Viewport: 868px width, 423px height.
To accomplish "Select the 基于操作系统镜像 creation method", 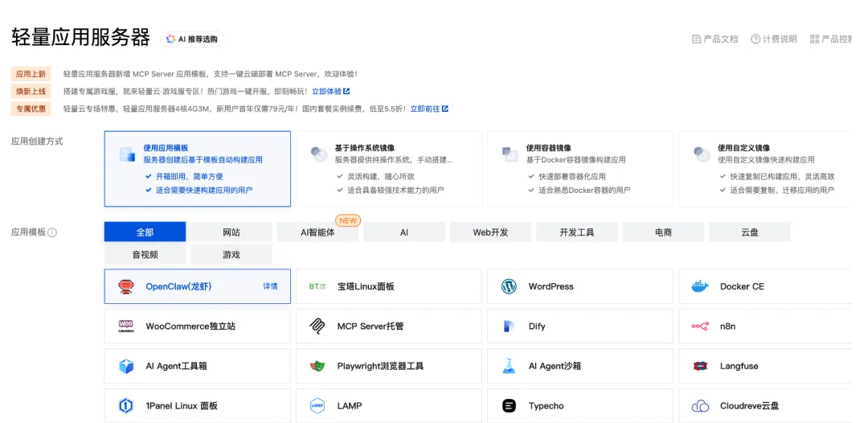I will click(389, 169).
